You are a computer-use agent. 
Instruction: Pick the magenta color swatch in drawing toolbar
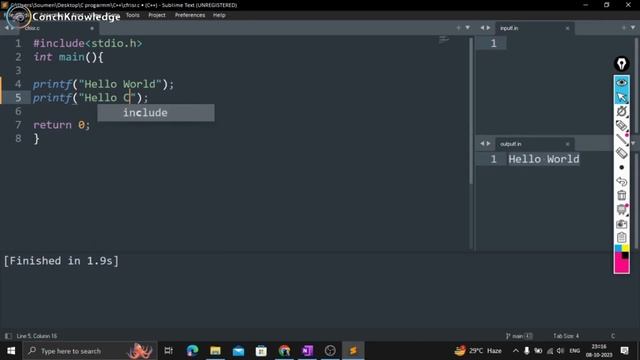pyautogui.click(x=621, y=265)
